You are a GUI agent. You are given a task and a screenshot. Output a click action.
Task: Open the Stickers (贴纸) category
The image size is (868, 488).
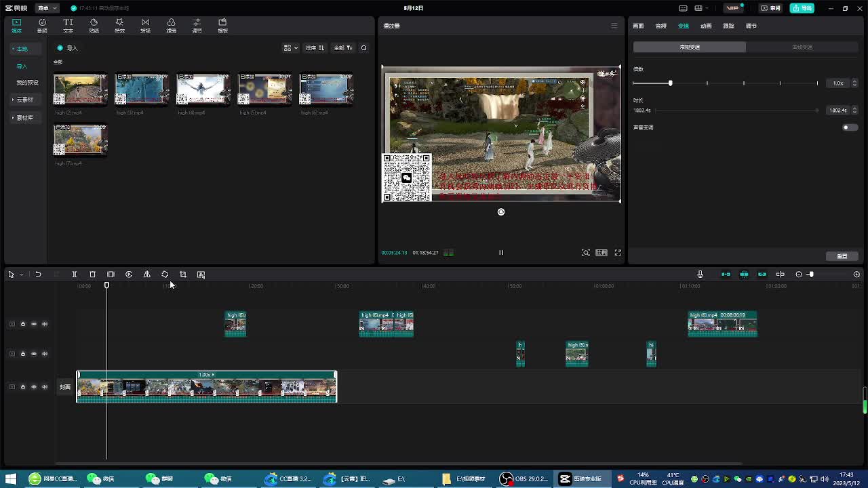click(94, 26)
